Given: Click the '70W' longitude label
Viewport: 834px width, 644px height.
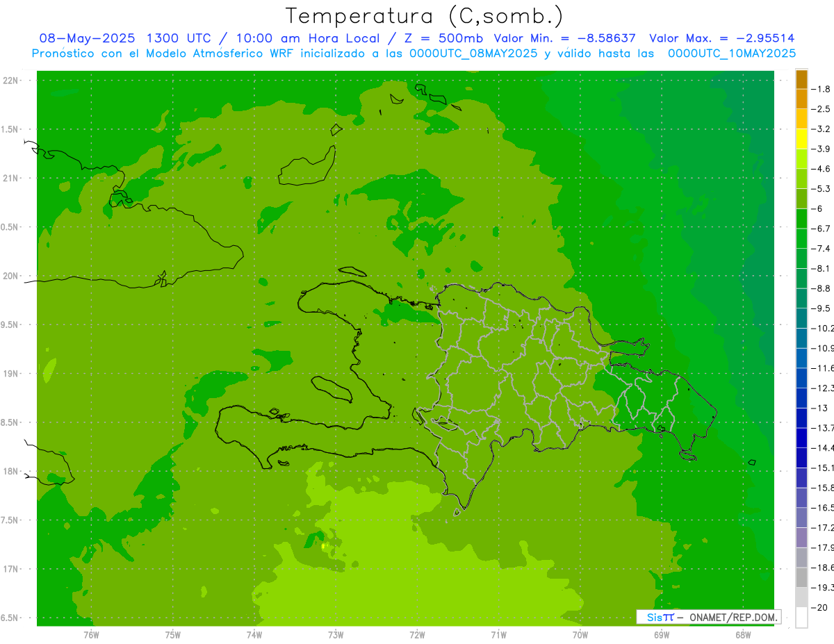Looking at the screenshot, I should pyautogui.click(x=580, y=634).
